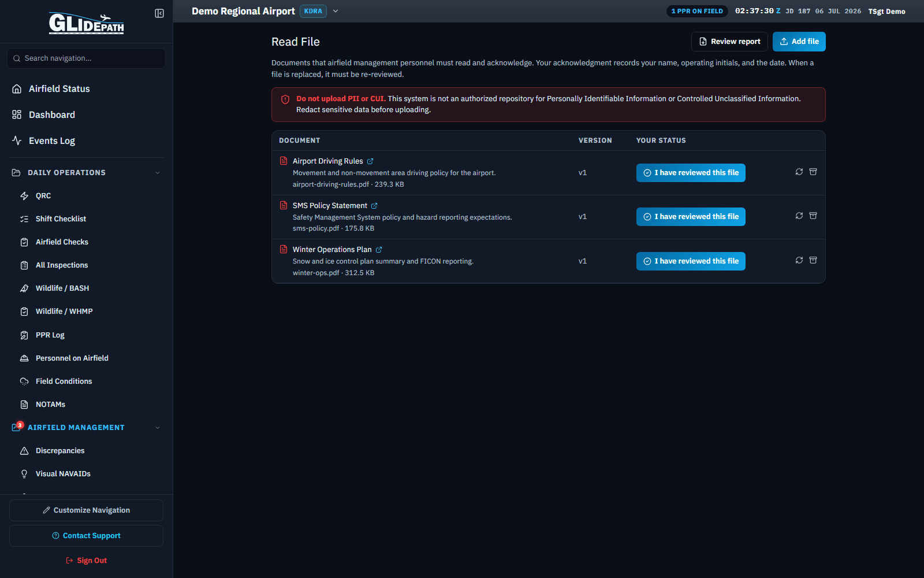Viewport: 924px width, 578px height.
Task: Click the 1 PPR ON FIELD badge
Action: tap(697, 11)
